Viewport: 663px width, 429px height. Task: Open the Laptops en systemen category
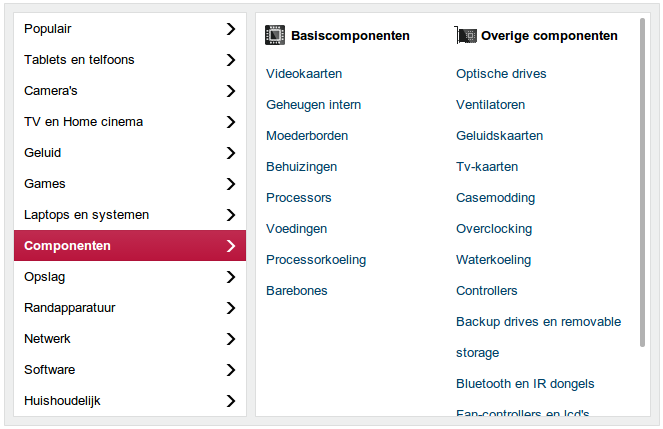(x=87, y=215)
